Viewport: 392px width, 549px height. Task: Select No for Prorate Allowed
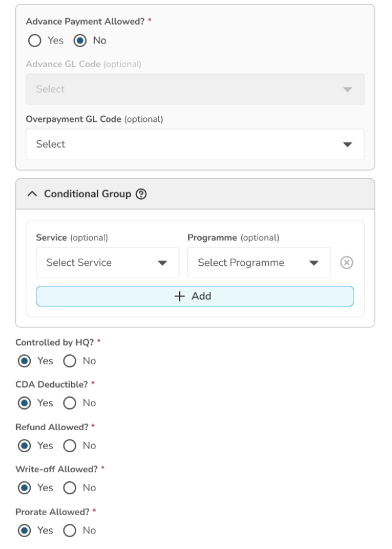coord(69,531)
